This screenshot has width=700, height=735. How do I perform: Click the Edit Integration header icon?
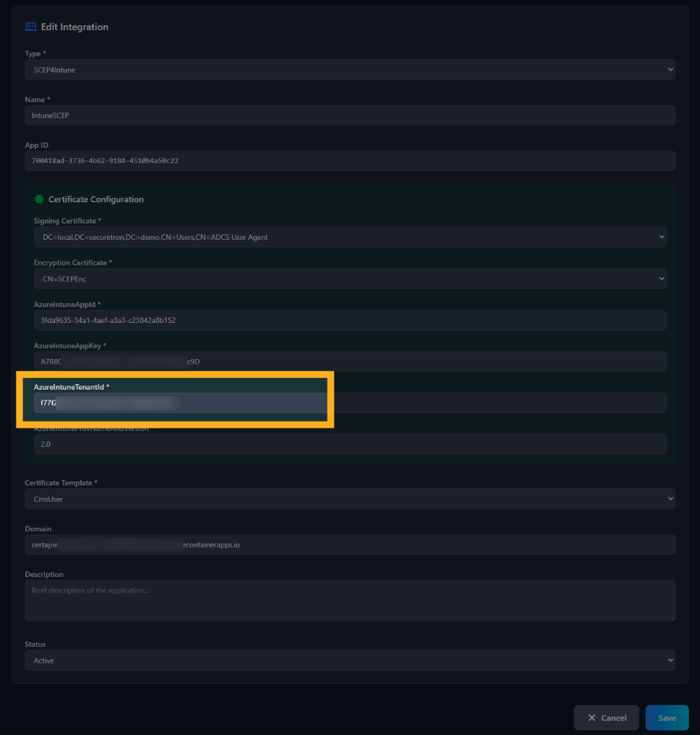tap(31, 26)
